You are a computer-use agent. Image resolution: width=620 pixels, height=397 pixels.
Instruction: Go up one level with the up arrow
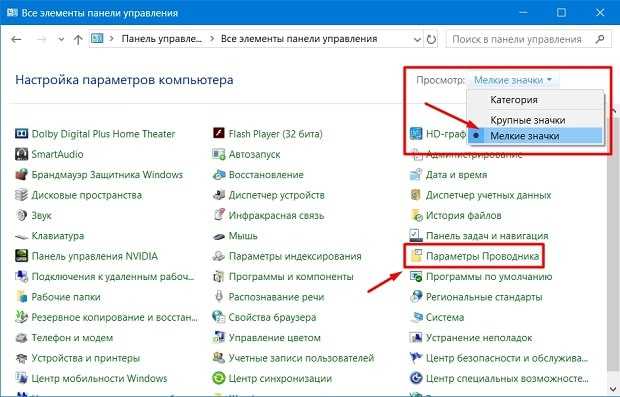point(78,39)
